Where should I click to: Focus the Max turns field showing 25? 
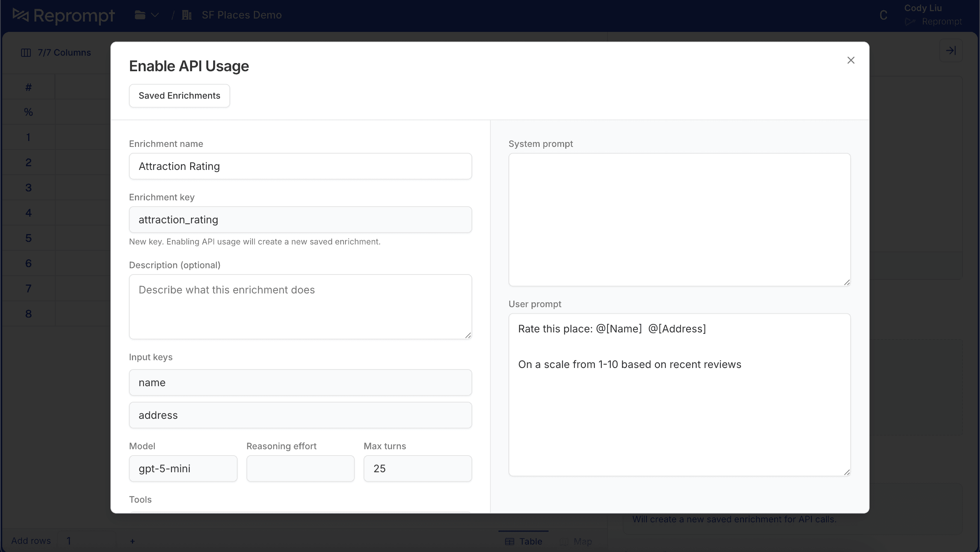[x=417, y=468]
